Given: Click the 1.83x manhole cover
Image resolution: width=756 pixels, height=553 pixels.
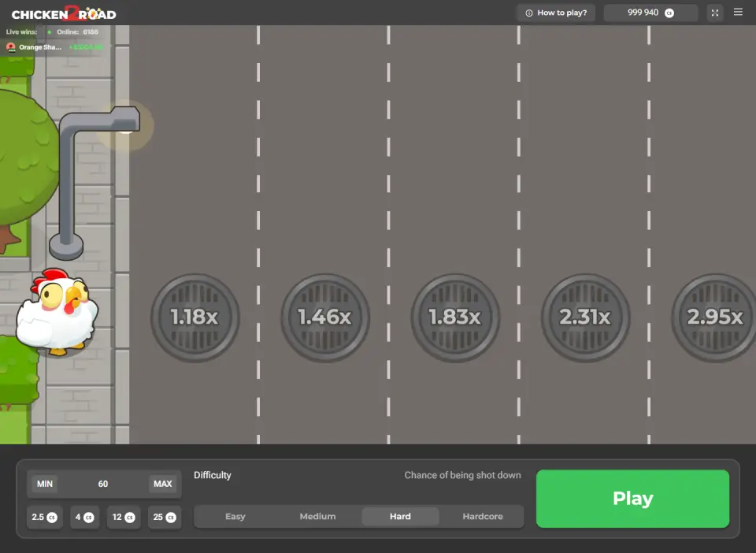Looking at the screenshot, I should pyautogui.click(x=455, y=317).
